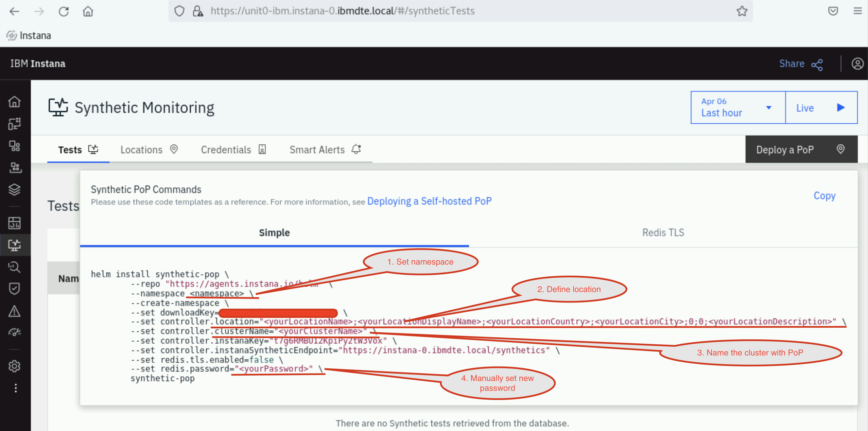This screenshot has width=868, height=431.
Task: Click the "--create-namespace" line in the command
Action: [180, 303]
